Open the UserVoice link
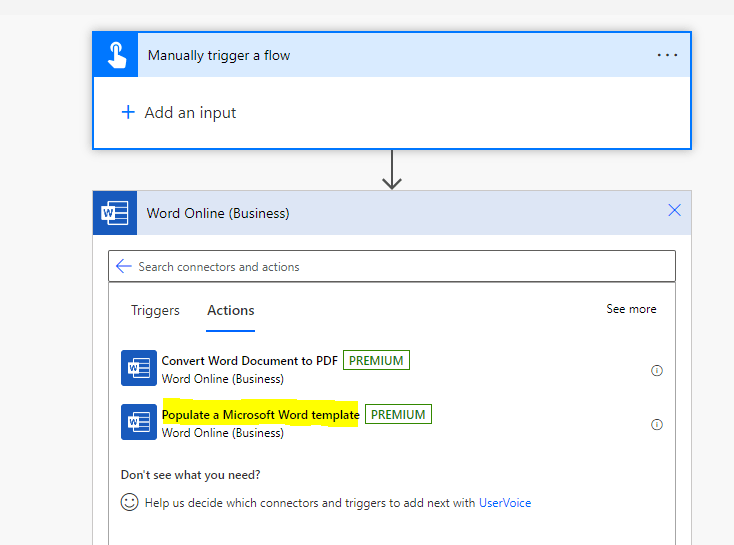 [505, 503]
